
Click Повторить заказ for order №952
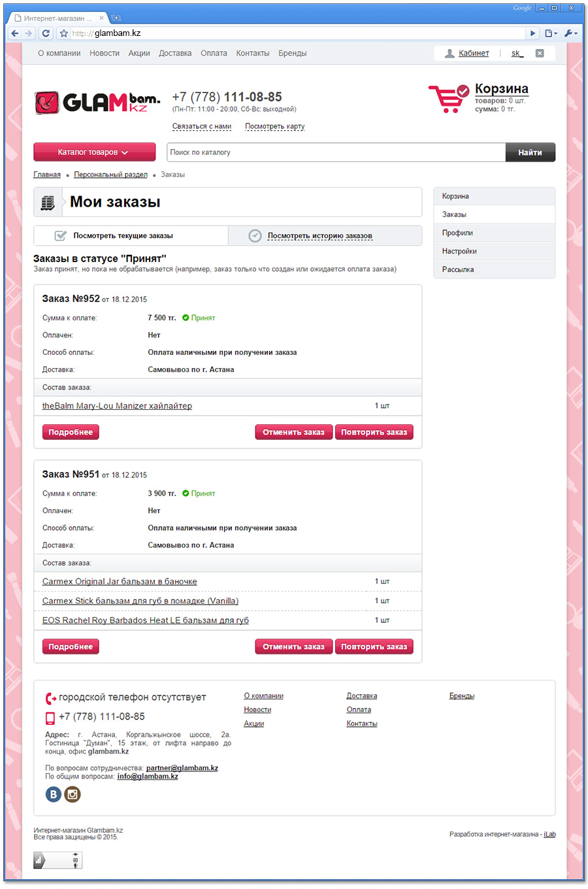374,432
